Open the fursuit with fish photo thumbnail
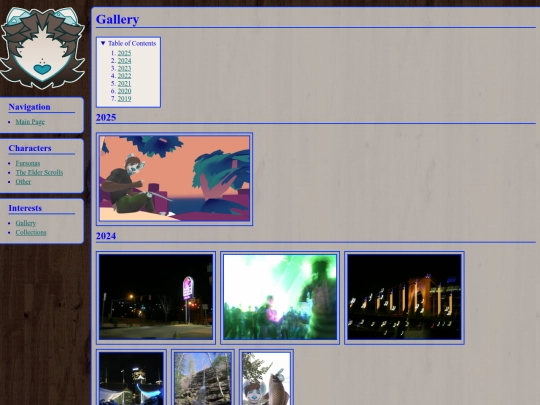Screen dimensions: 540x405 point(266,378)
